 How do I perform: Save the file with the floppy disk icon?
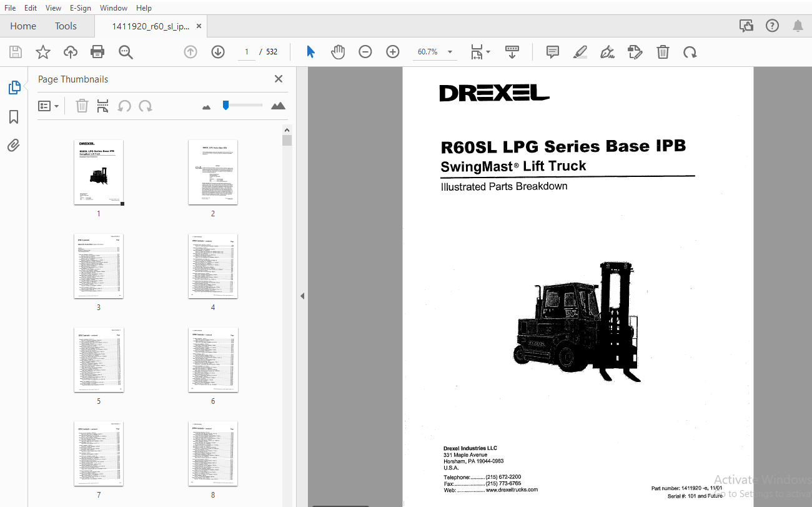click(x=15, y=52)
